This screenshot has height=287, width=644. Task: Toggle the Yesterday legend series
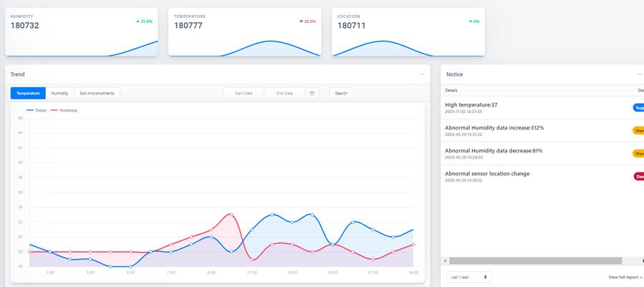click(x=64, y=110)
